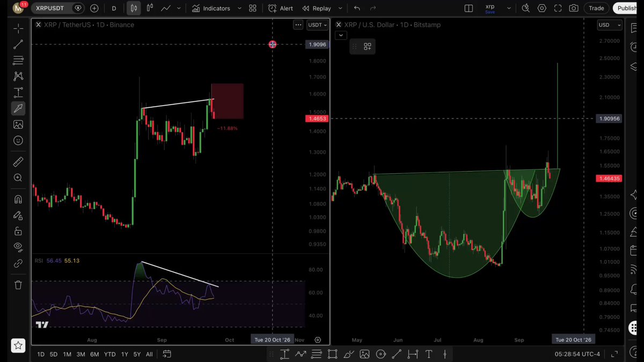This screenshot has width=644, height=362.
Task: Toggle magnet mode for drawings
Action: point(18,200)
